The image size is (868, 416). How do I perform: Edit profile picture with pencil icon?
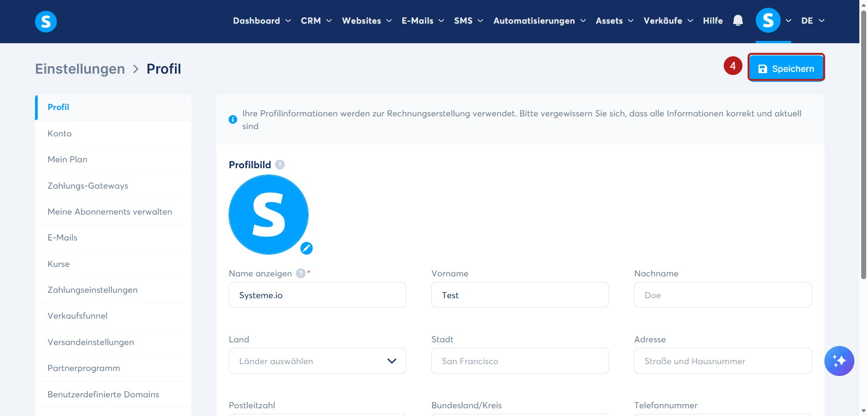click(307, 248)
